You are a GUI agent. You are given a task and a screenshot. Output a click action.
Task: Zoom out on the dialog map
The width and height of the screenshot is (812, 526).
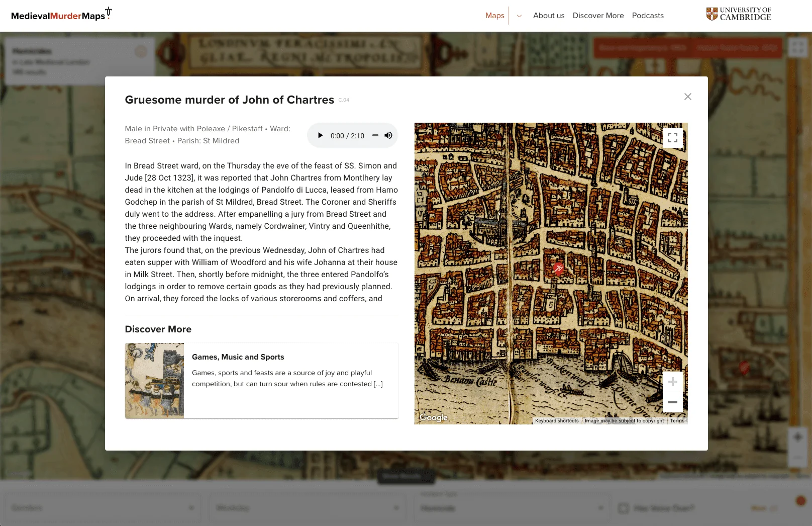pos(673,402)
